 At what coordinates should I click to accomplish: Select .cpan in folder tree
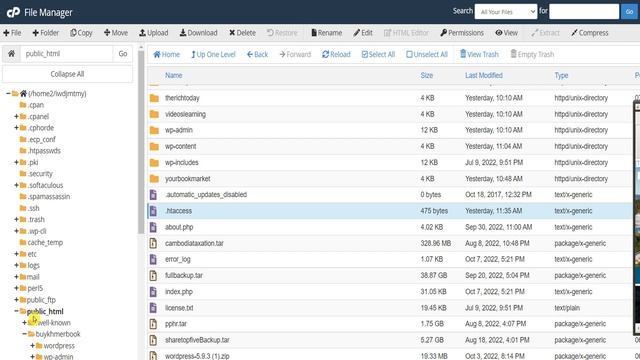coord(36,105)
